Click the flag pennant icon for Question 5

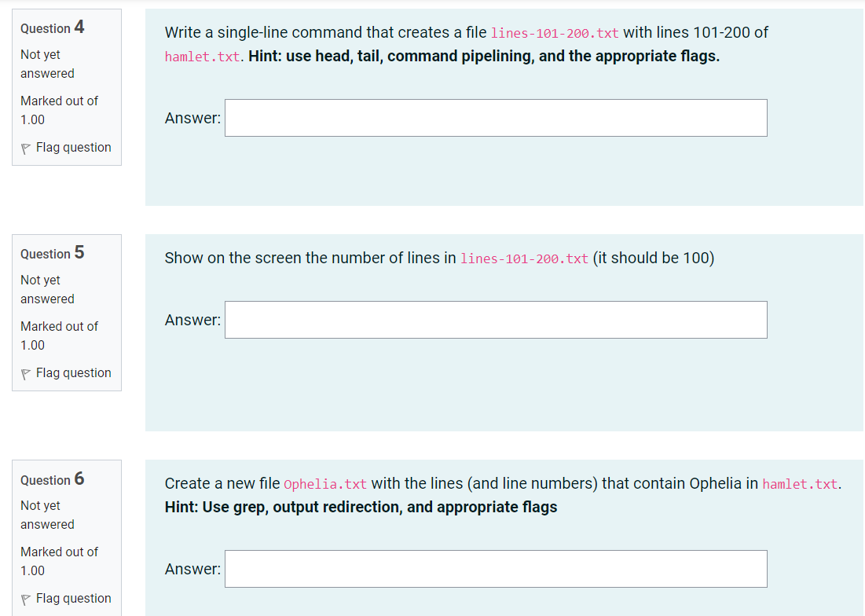click(24, 372)
